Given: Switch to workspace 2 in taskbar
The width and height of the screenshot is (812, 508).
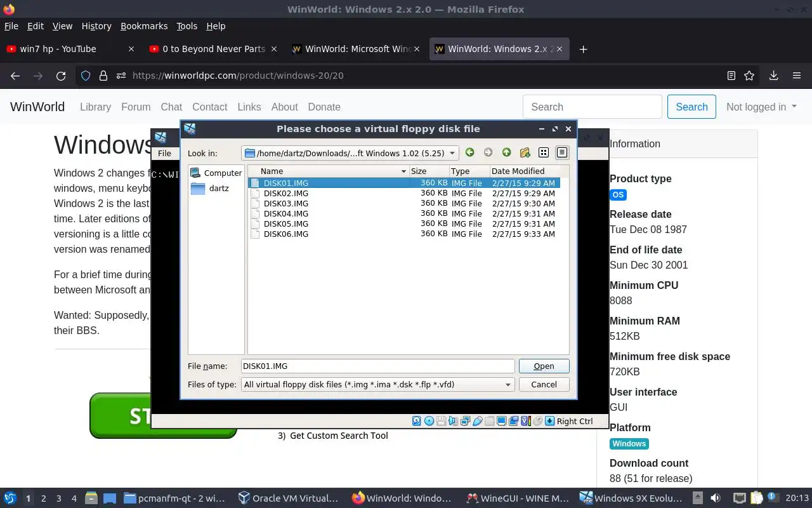Looking at the screenshot, I should 44,498.
